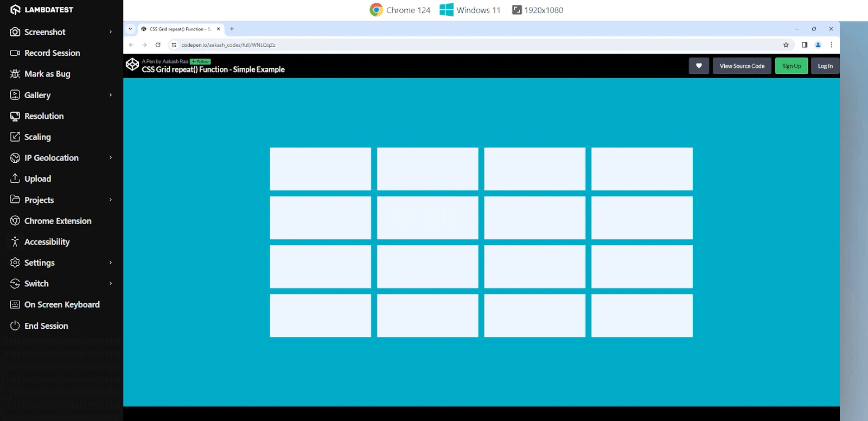Open the Mark as Bug tool

[x=40, y=74]
